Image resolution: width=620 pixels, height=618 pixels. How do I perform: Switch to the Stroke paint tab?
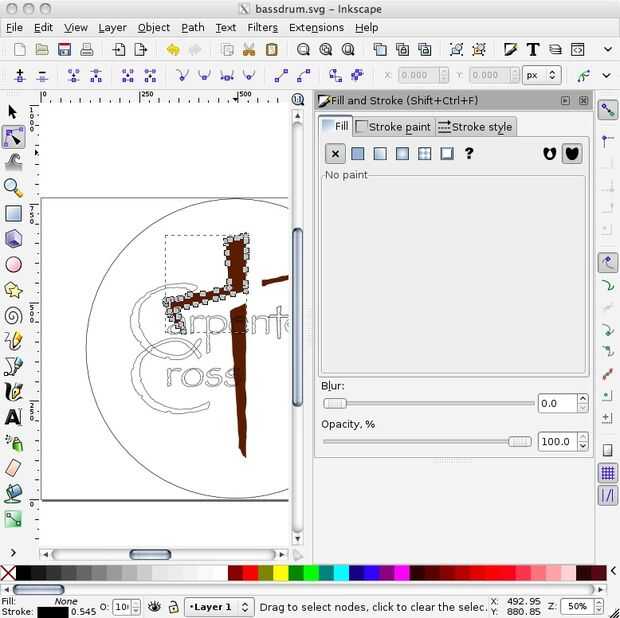392,126
